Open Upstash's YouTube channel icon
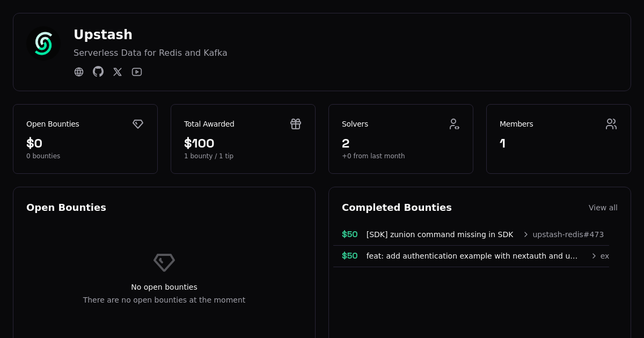This screenshot has height=338, width=644. (137, 71)
